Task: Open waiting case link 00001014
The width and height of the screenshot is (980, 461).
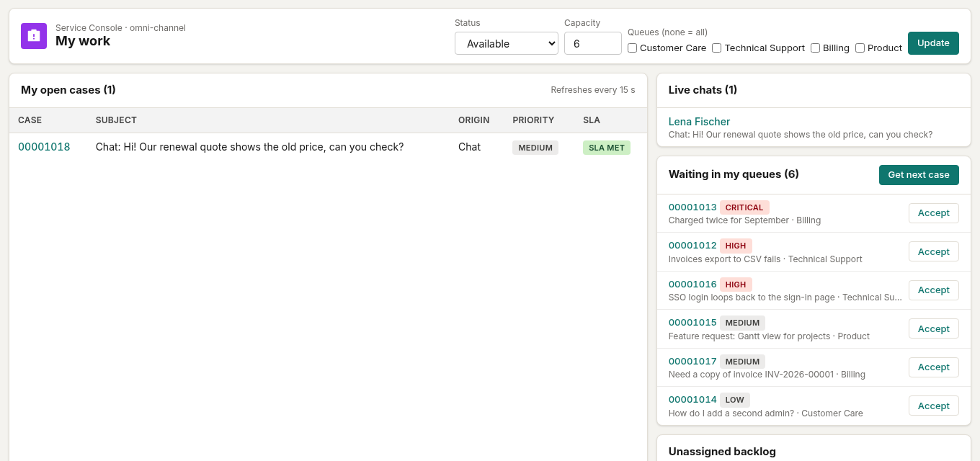Action: point(692,400)
